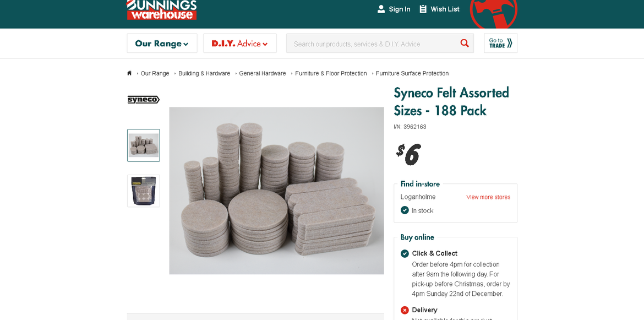Open the Building & Hardware breadcrumb
Screen dimensions: 644x320
pos(204,74)
